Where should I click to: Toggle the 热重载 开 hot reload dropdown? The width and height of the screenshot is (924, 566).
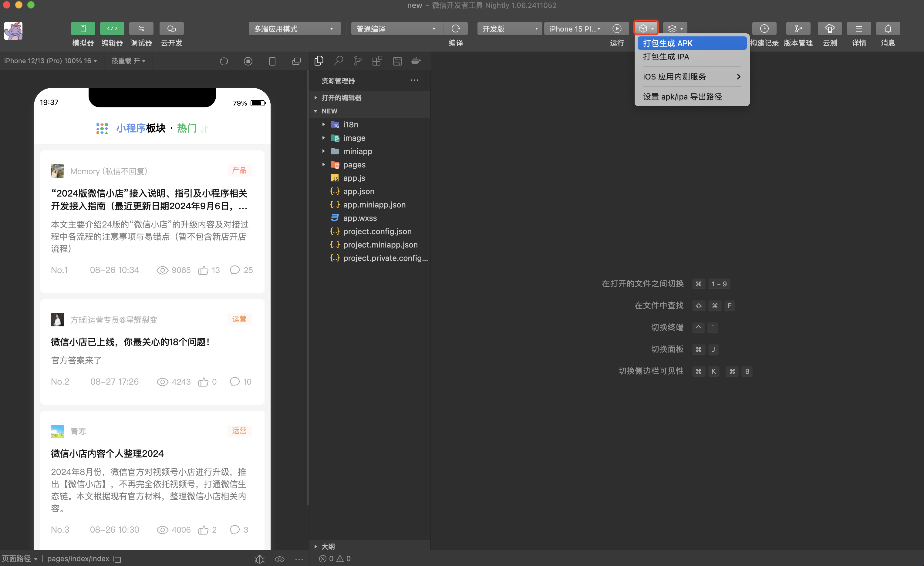coord(128,61)
